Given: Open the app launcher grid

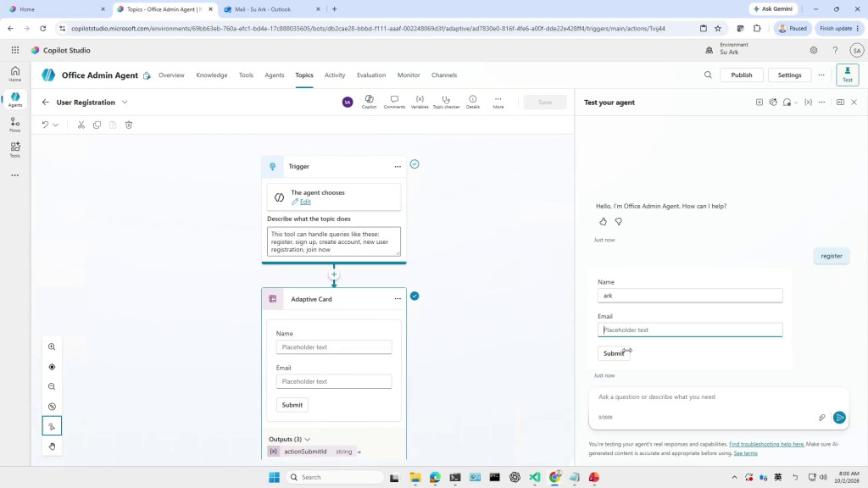Looking at the screenshot, I should 15,50.
